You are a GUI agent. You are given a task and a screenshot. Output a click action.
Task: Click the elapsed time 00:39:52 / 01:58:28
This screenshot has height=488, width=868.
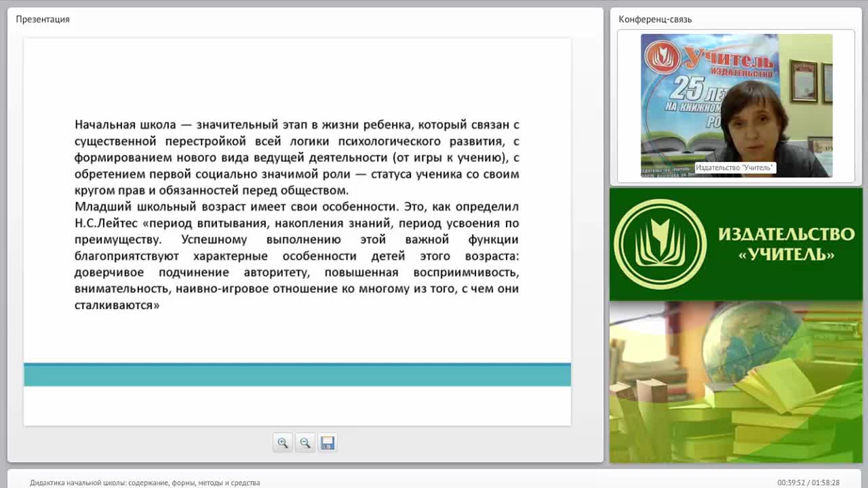[x=808, y=483]
